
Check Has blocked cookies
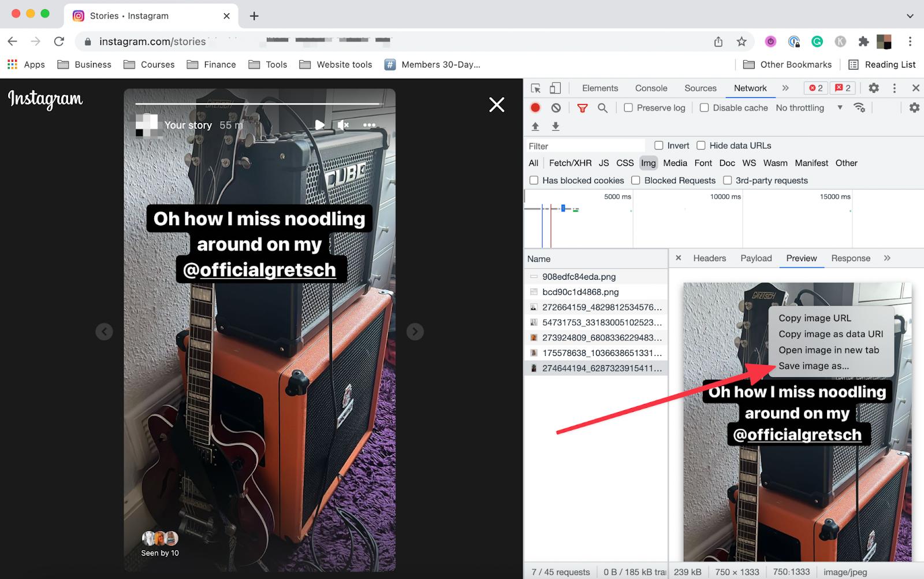tap(534, 180)
